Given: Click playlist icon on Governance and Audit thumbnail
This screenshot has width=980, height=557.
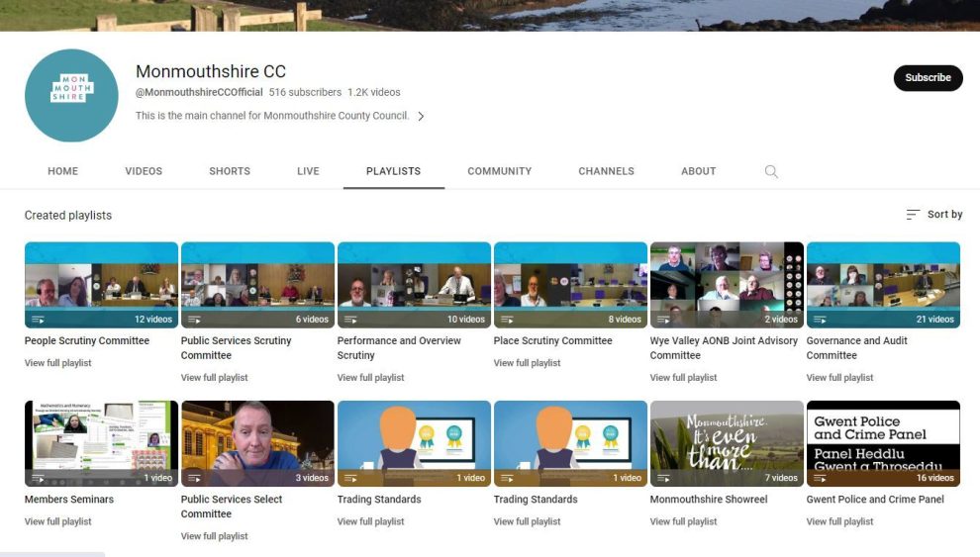Looking at the screenshot, I should point(820,320).
